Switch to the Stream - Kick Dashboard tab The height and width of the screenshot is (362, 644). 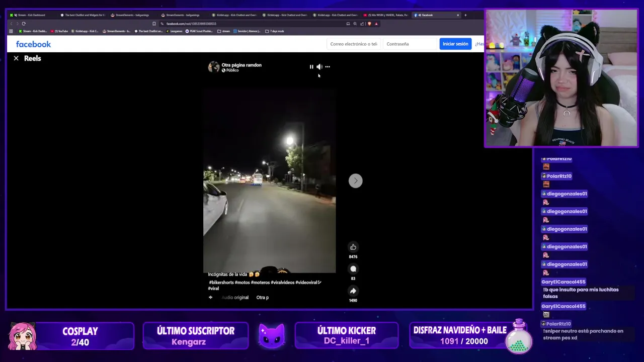(31, 15)
